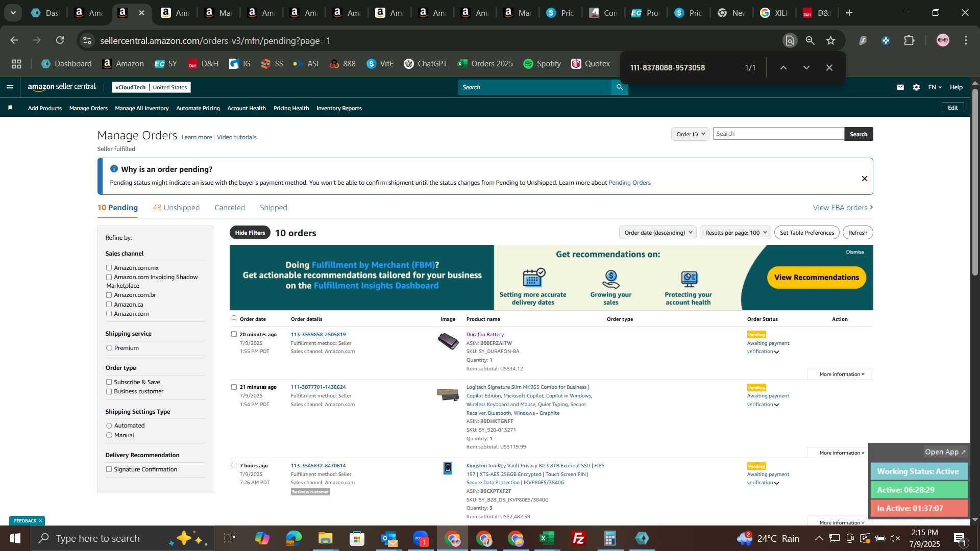Open the Spotify bookmark
The image size is (980, 551).
[542, 64]
